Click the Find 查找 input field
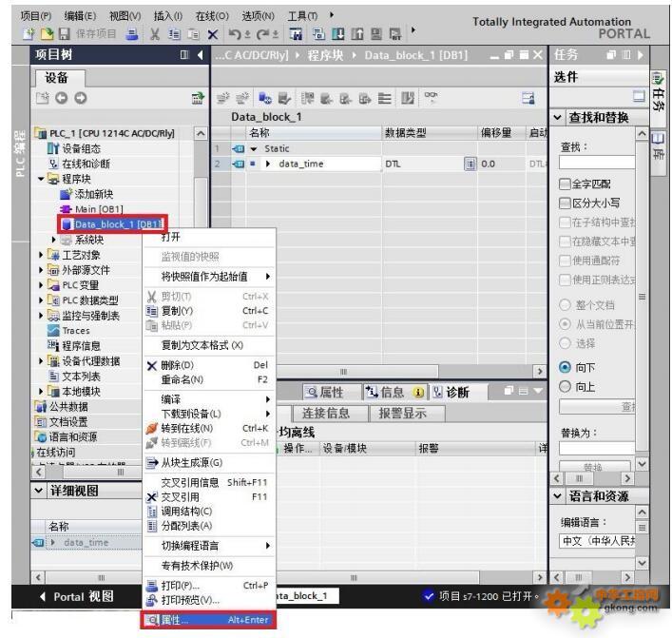This screenshot has height=638, width=672. [x=597, y=163]
